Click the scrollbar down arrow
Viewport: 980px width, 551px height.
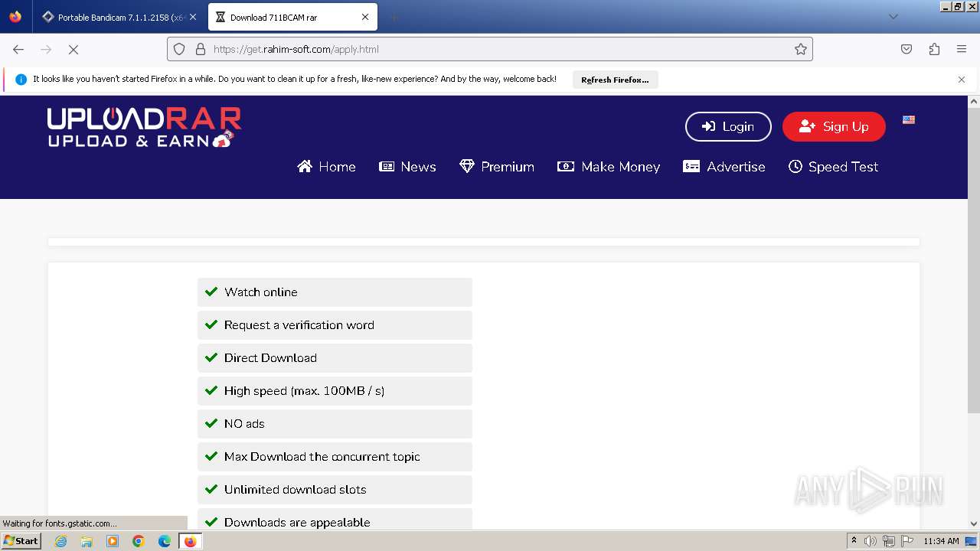[974, 524]
